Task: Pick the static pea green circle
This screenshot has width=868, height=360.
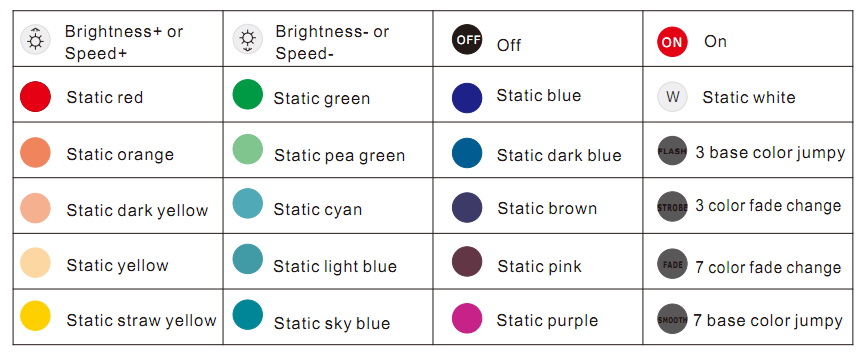Action: (x=247, y=149)
